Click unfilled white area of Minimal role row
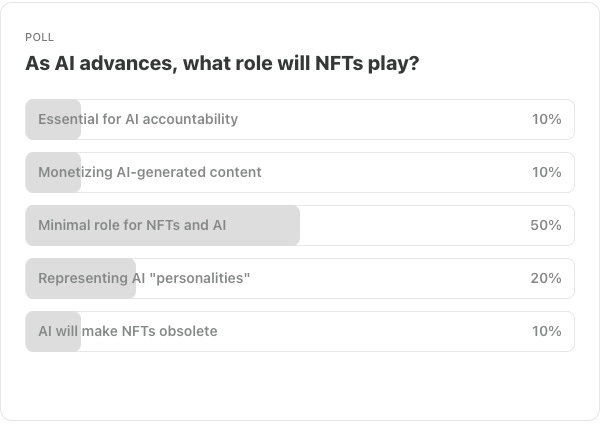 click(413, 225)
